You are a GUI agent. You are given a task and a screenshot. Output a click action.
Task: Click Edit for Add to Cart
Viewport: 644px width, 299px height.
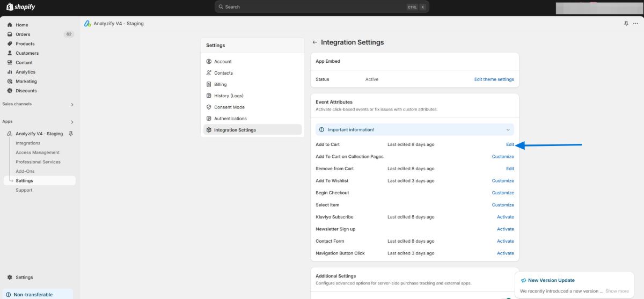(x=510, y=144)
